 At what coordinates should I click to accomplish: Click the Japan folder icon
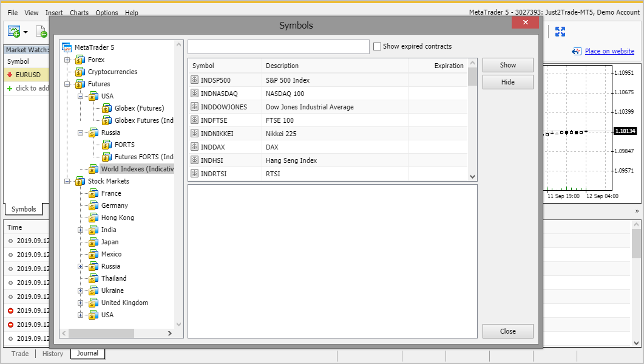(93, 242)
